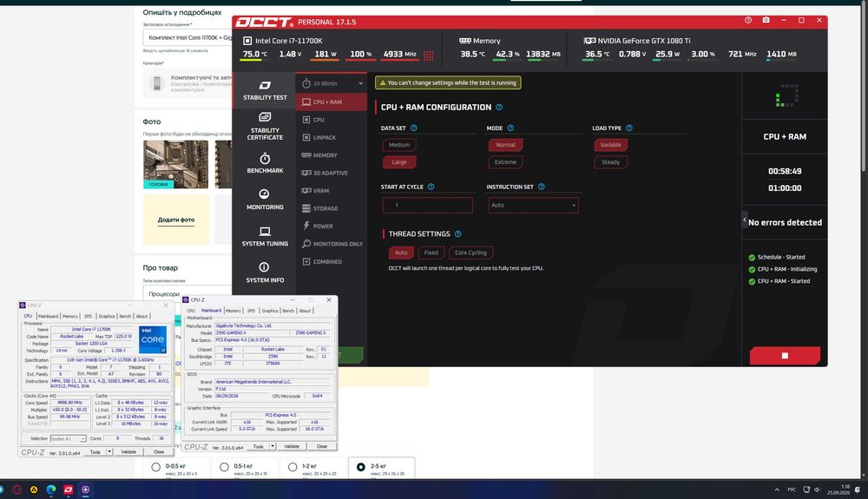Select Steady load type

pos(610,162)
